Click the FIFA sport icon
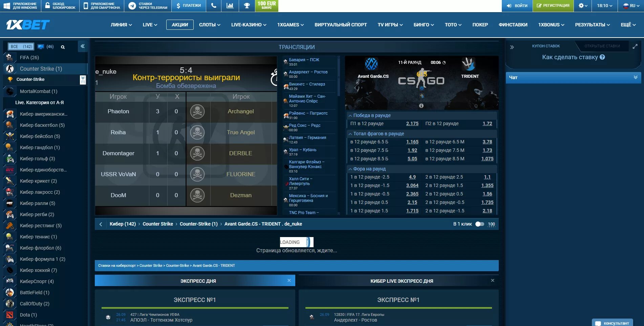The width and height of the screenshot is (644, 326). (9, 57)
